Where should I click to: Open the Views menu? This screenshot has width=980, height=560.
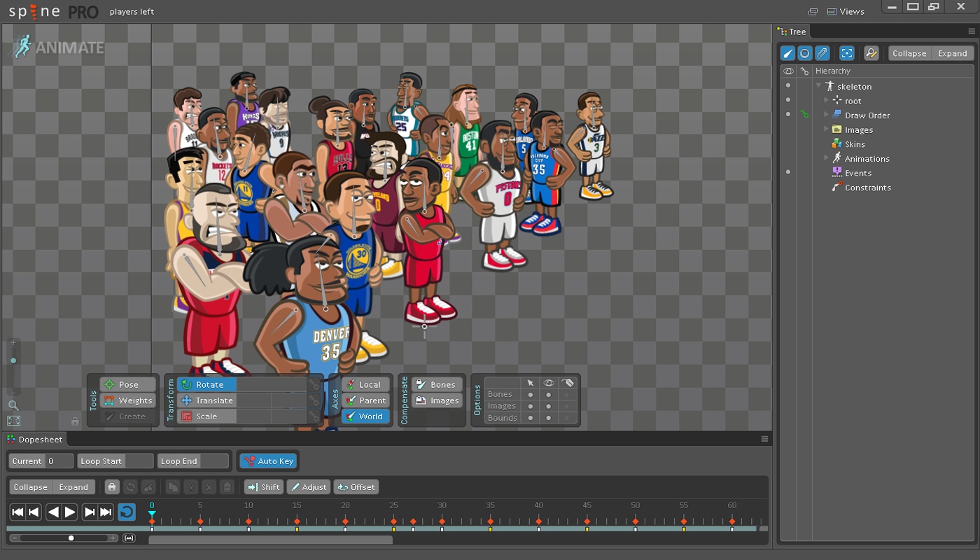[846, 11]
